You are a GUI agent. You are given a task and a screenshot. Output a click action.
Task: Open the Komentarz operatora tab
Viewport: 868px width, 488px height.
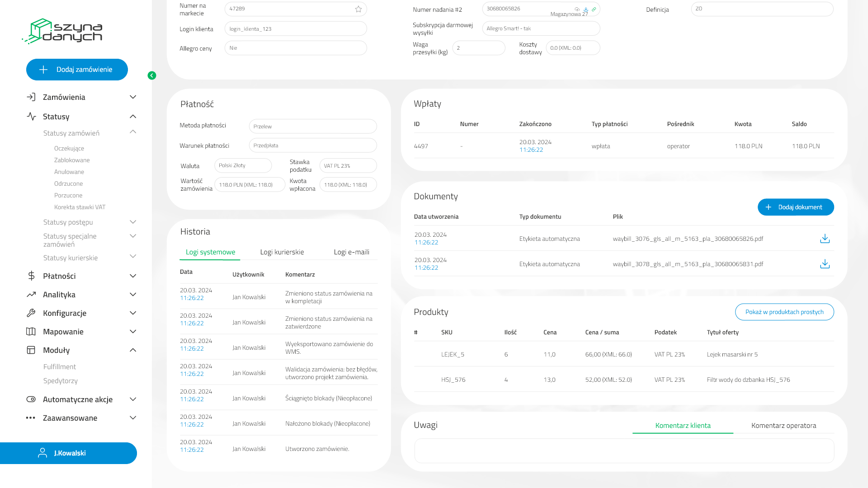783,426
